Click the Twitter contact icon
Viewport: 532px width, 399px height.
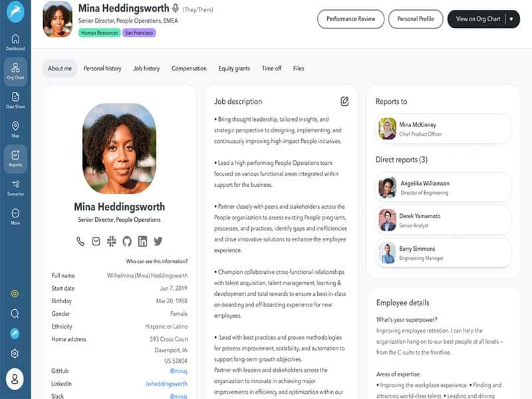click(x=158, y=241)
